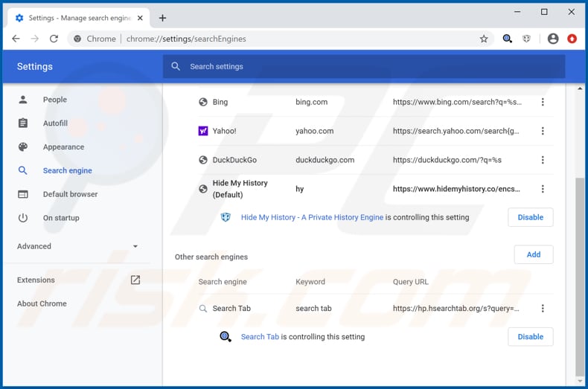This screenshot has width=588, height=389.
Task: Open more actions for Bing
Action: click(x=543, y=102)
